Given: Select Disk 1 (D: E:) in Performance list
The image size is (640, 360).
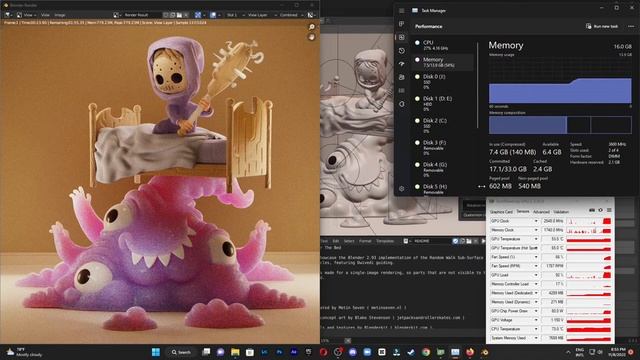Looking at the screenshot, I should coord(442,104).
